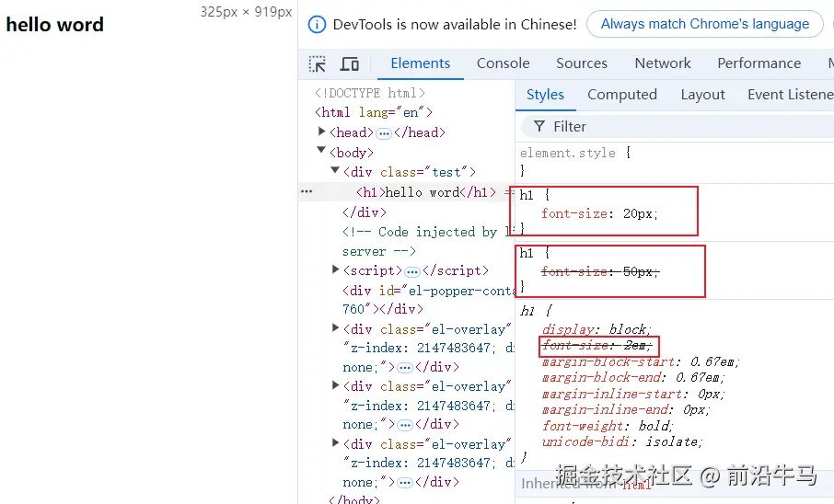The width and height of the screenshot is (834, 504).
Task: Click unicode-bidi: isolate declaration
Action: click(622, 441)
